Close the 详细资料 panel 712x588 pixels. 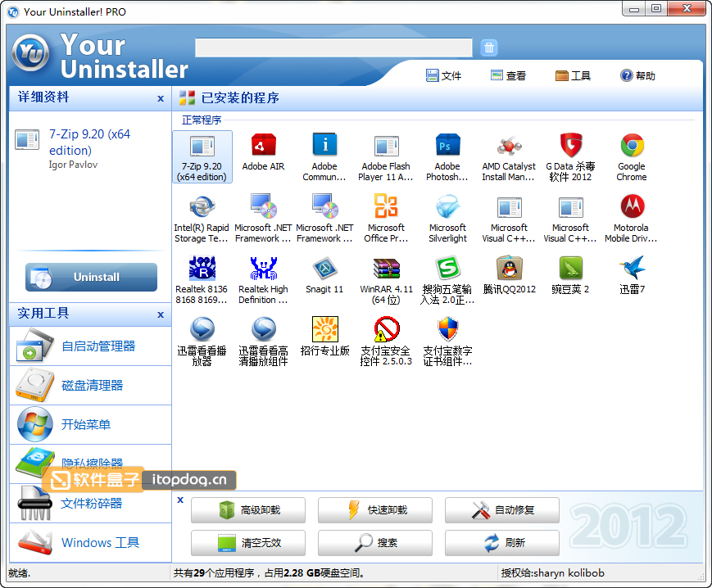pos(161,98)
